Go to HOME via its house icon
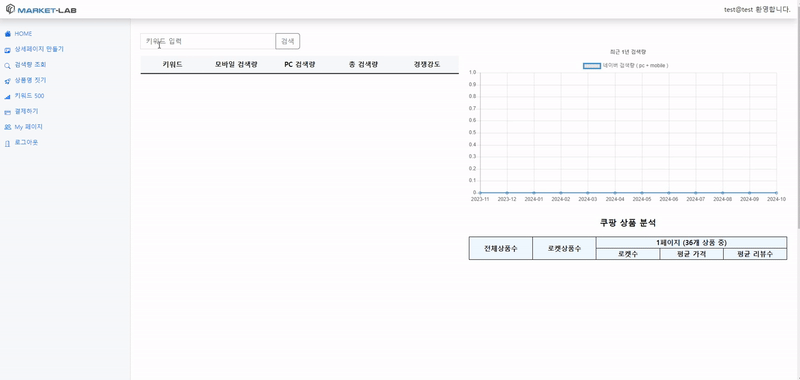This screenshot has width=800, height=380. pyautogui.click(x=7, y=34)
